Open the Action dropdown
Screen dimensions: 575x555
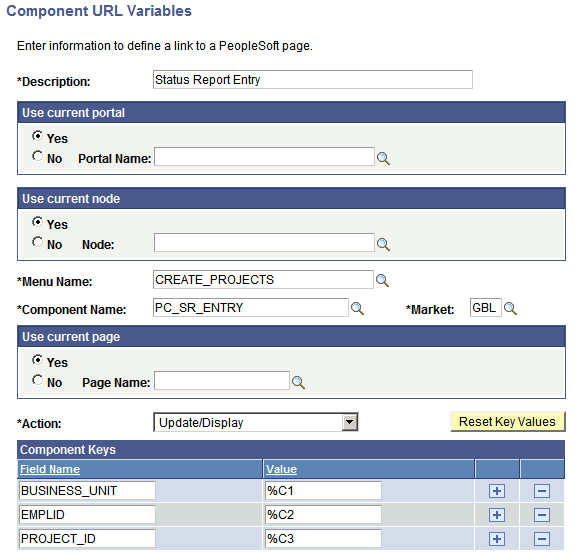[256, 422]
